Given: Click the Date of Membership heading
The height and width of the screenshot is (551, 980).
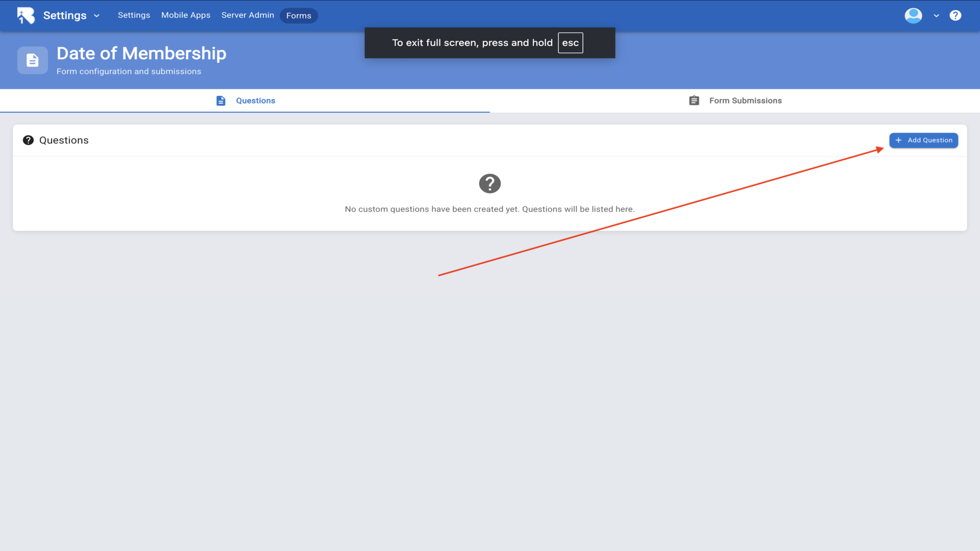Looking at the screenshot, I should (141, 53).
